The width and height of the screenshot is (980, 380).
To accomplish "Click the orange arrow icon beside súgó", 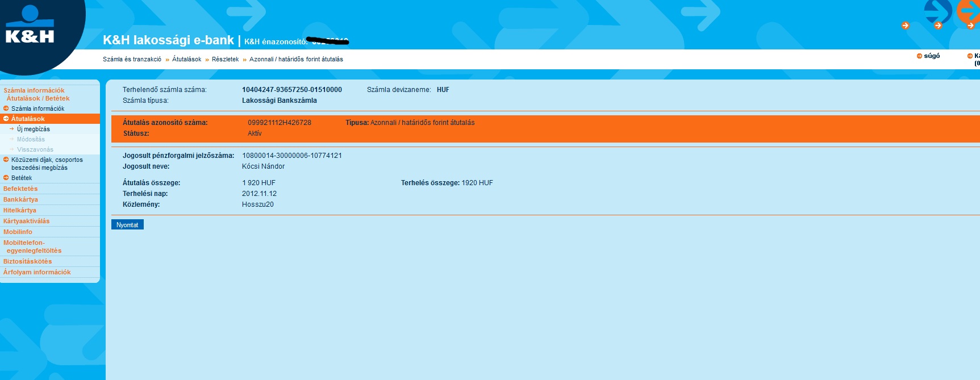I will (919, 56).
